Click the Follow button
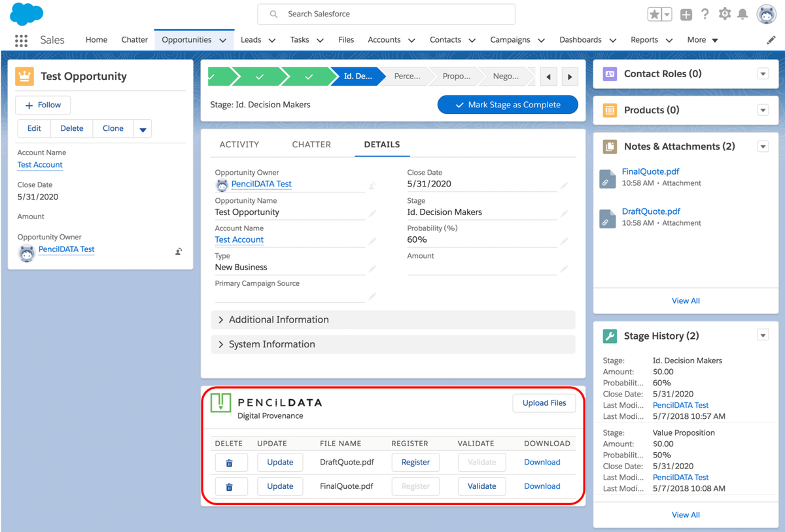 [43, 105]
